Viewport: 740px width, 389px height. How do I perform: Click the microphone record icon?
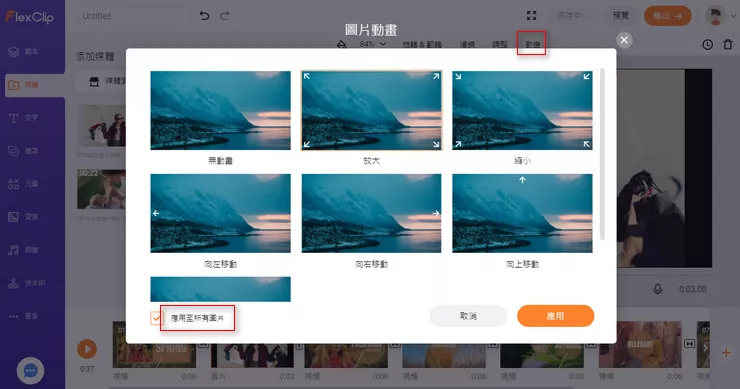point(657,289)
